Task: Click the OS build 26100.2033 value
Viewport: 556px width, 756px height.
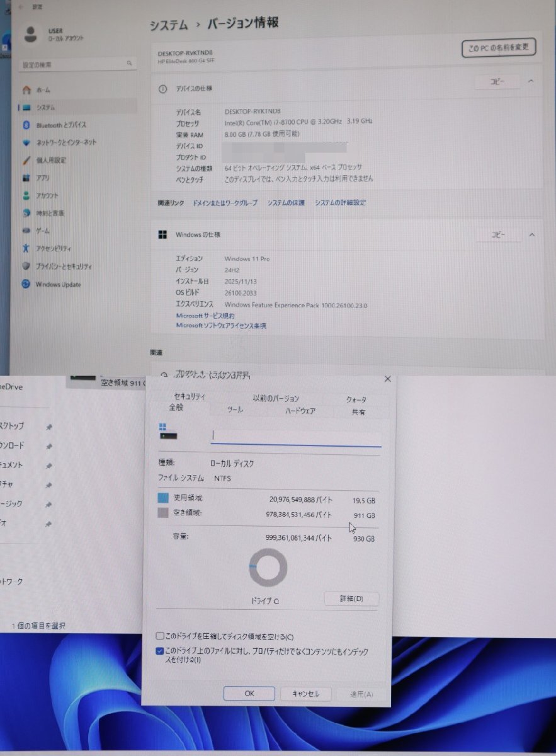Action: click(241, 294)
